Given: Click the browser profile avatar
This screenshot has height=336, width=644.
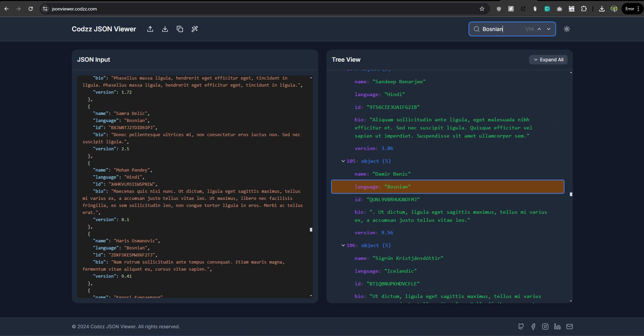Looking at the screenshot, I should point(614,9).
